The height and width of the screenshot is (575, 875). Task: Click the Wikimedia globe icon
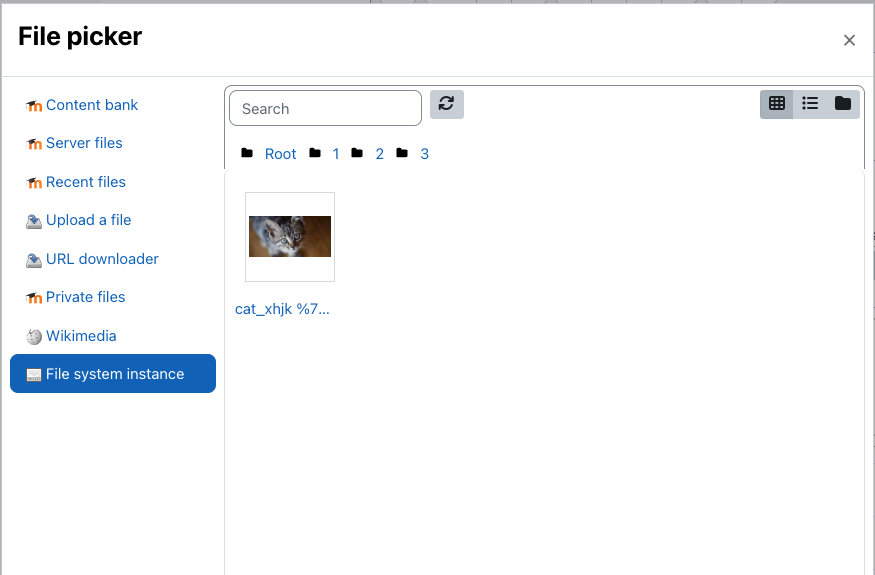[x=34, y=337]
